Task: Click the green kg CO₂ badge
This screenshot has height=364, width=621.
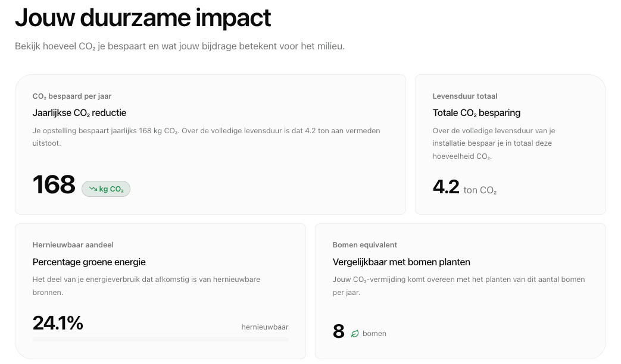Action: pos(106,189)
